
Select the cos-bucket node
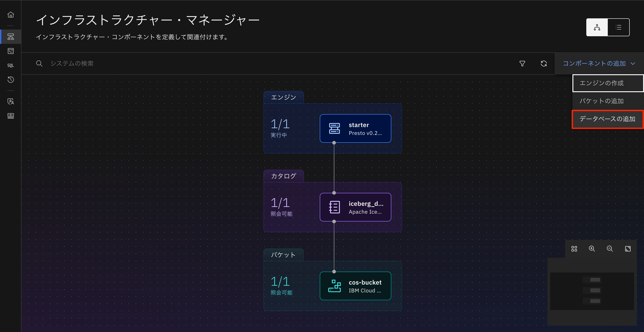click(x=355, y=286)
